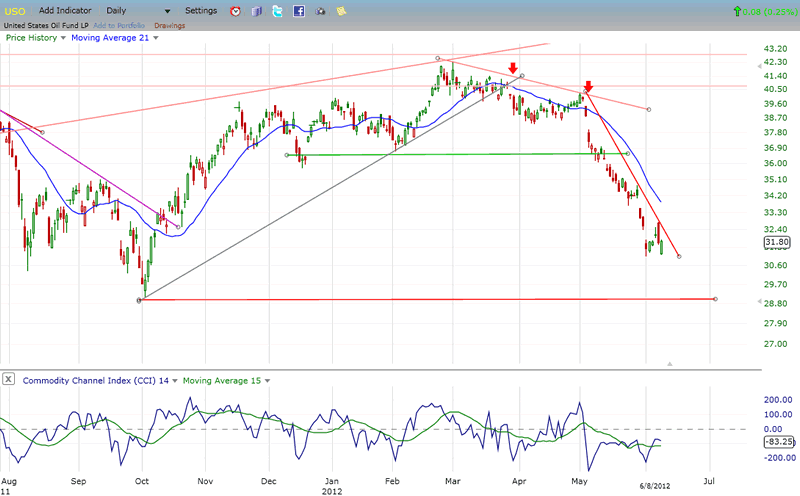Close the Commodity Channel Index panel
The image size is (800, 496).
pyautogui.click(x=8, y=379)
